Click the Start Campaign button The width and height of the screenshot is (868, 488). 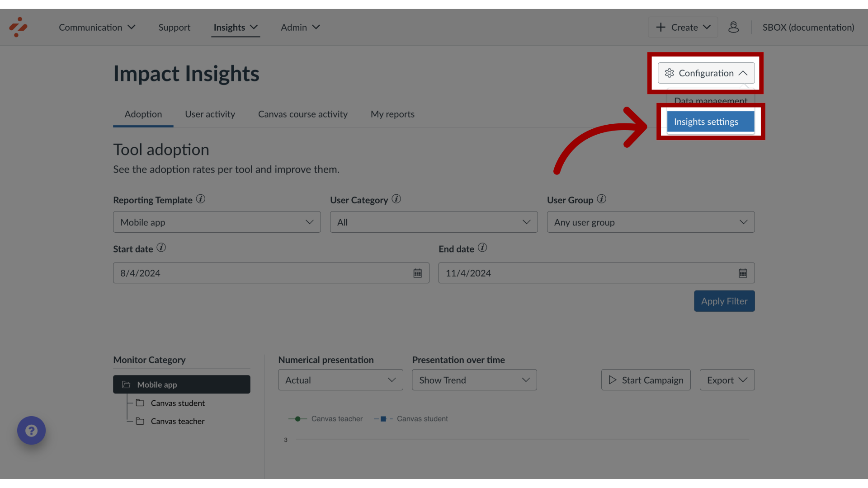tap(646, 380)
